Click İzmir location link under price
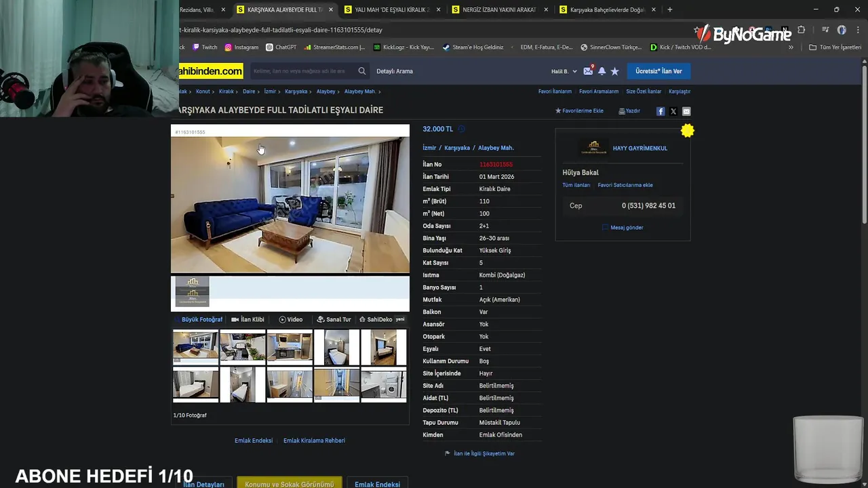 point(429,148)
